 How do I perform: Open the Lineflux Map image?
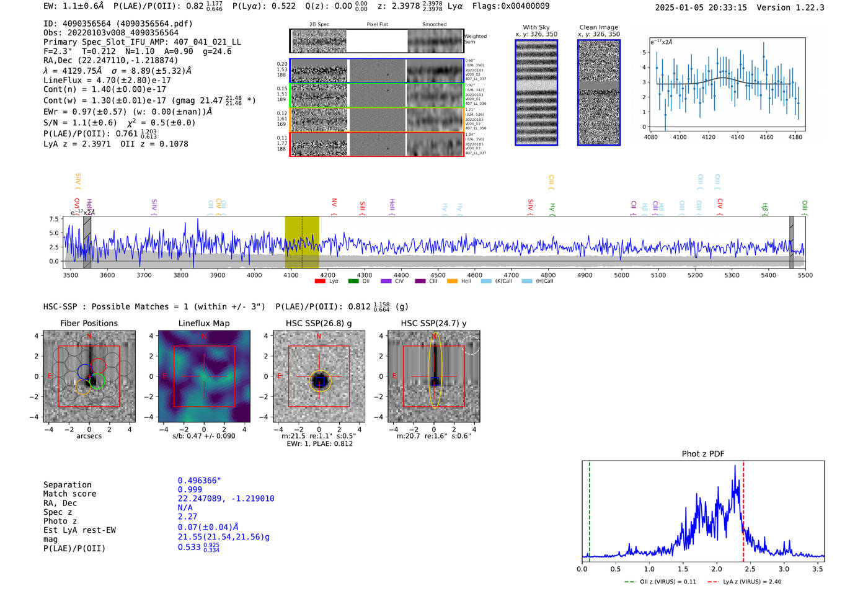click(204, 376)
